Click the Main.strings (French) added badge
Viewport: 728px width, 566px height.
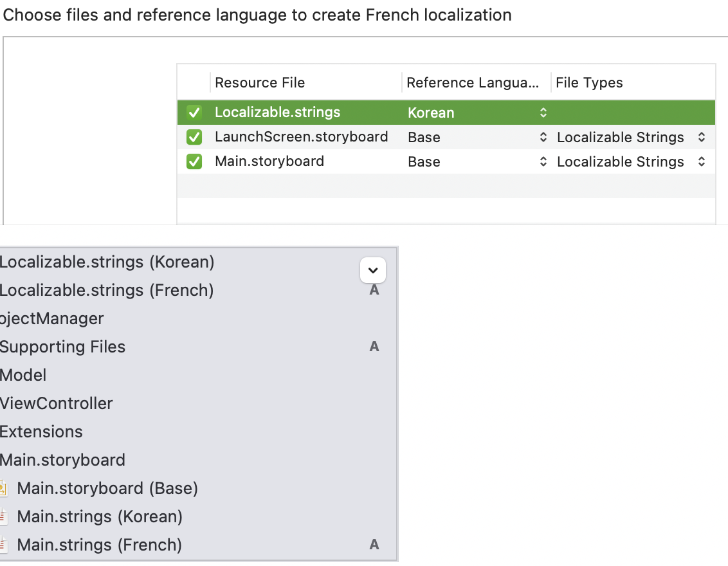coord(374,545)
